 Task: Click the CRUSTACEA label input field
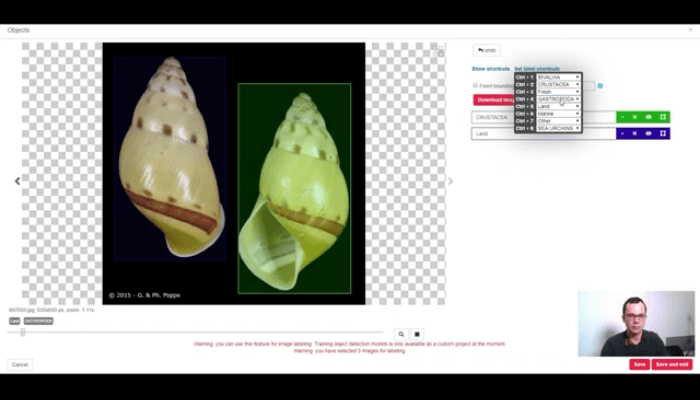(x=543, y=117)
